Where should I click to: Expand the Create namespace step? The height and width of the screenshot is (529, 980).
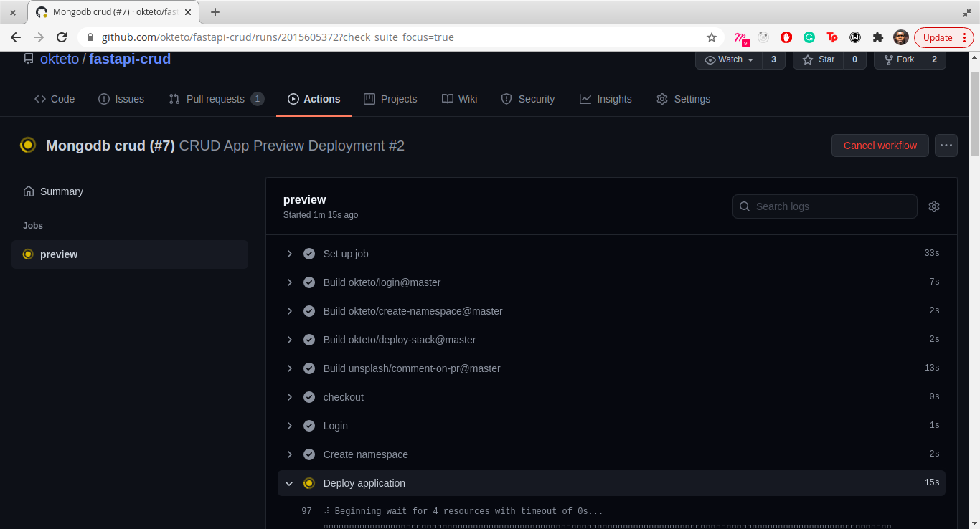290,454
